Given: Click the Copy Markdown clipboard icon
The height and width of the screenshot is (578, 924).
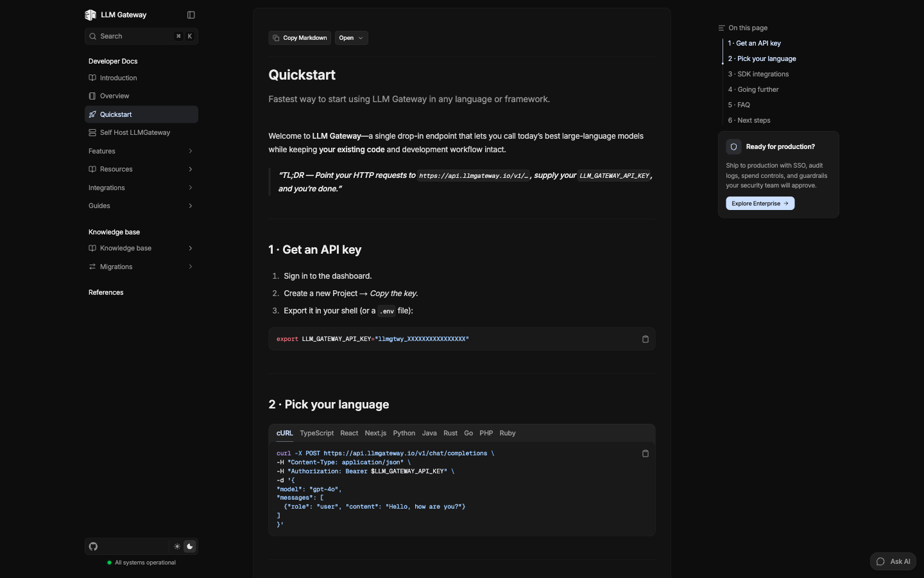Looking at the screenshot, I should [x=276, y=38].
